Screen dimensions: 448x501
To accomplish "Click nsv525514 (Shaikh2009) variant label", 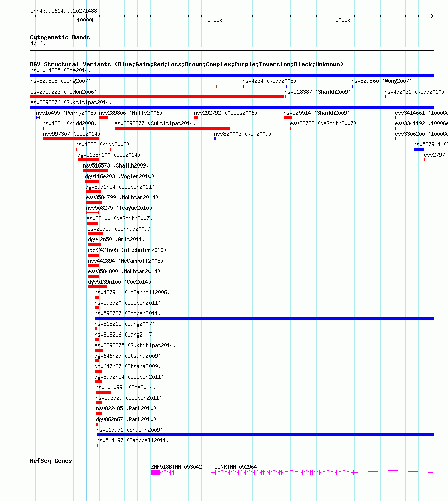I will (x=317, y=113).
